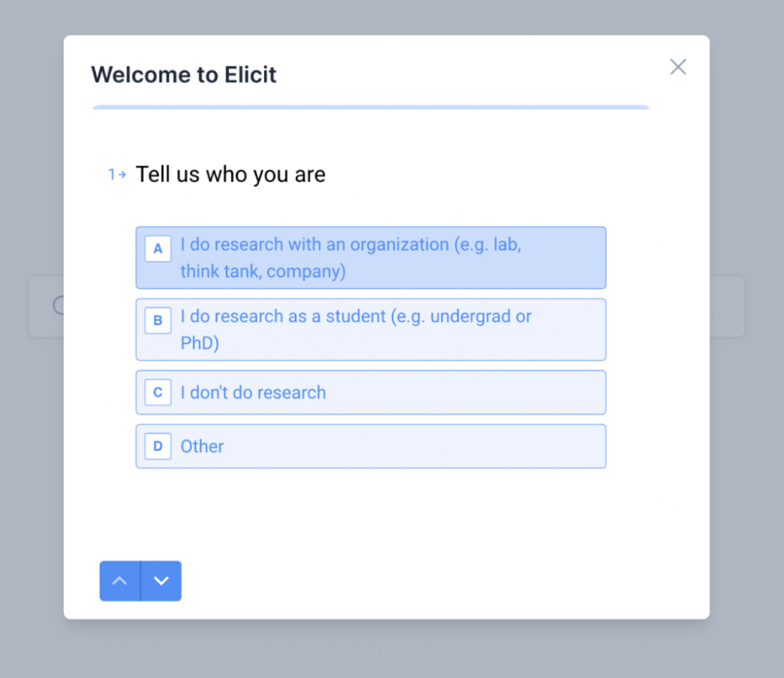Select option A for organization research

pyautogui.click(x=371, y=257)
